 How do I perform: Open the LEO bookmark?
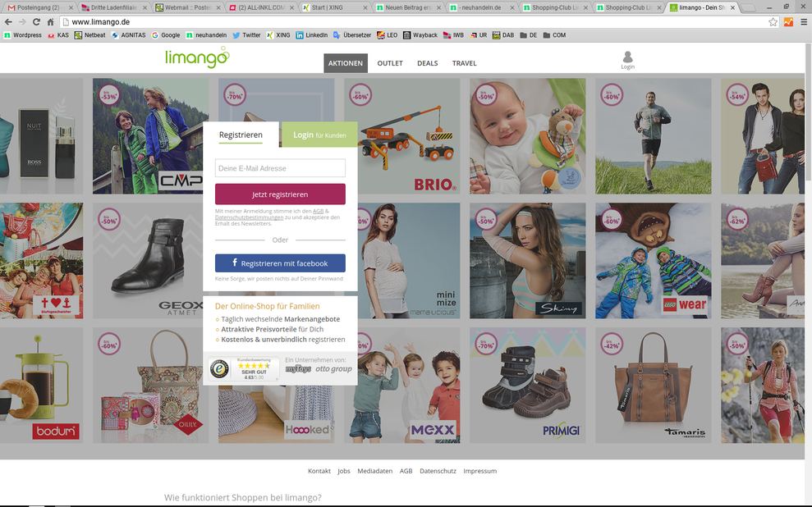coord(388,35)
